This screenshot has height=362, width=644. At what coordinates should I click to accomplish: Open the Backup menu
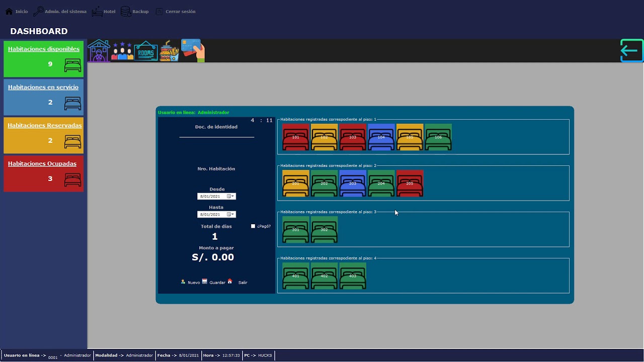click(135, 12)
